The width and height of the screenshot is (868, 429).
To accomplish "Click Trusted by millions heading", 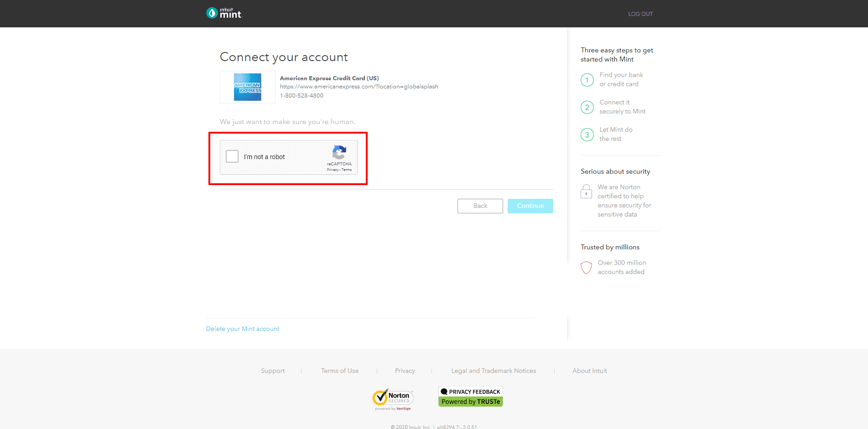I will pos(610,247).
